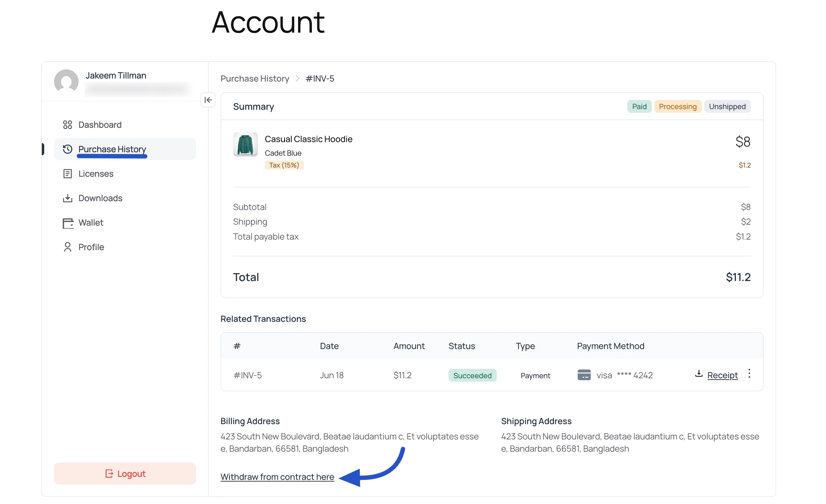Go to Licenses section
This screenshot has width=826, height=504.
tap(125, 174)
